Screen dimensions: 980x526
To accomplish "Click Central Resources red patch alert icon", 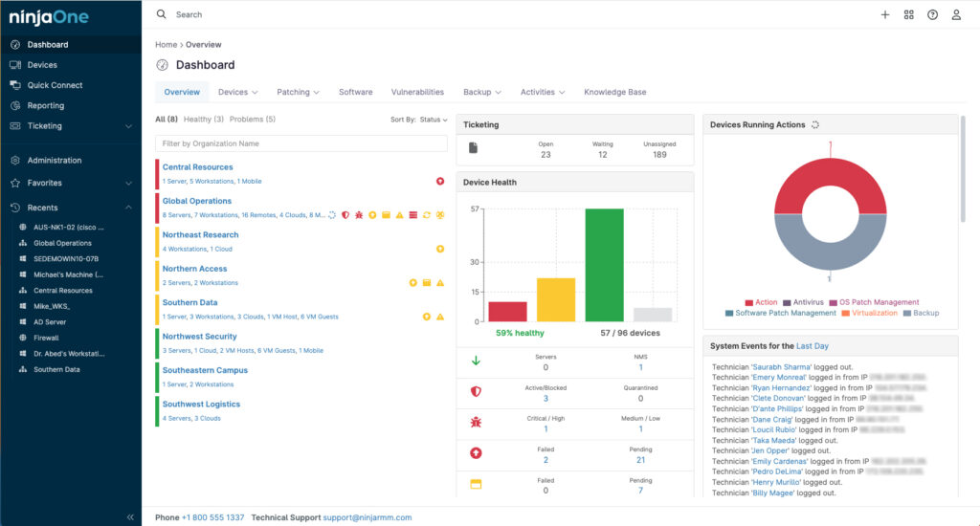I will click(440, 181).
